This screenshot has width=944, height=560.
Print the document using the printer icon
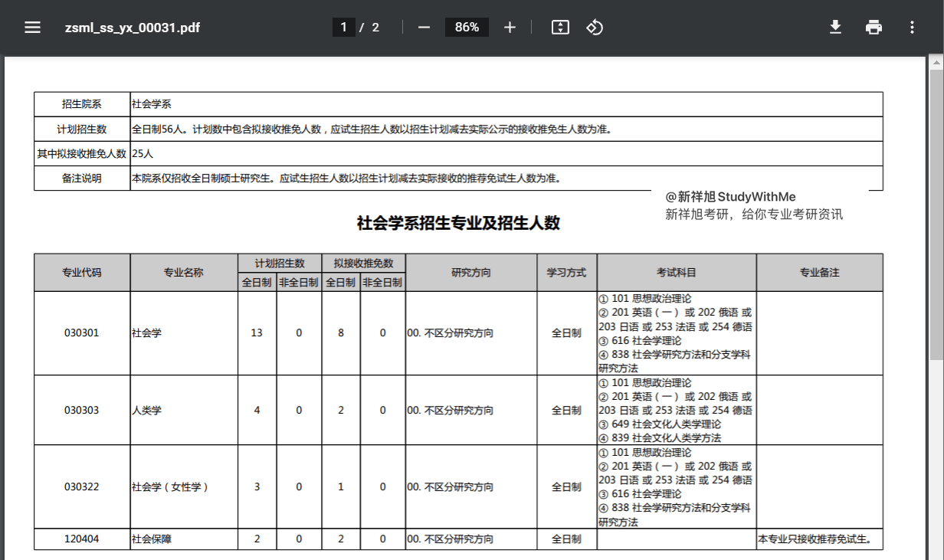pyautogui.click(x=874, y=28)
